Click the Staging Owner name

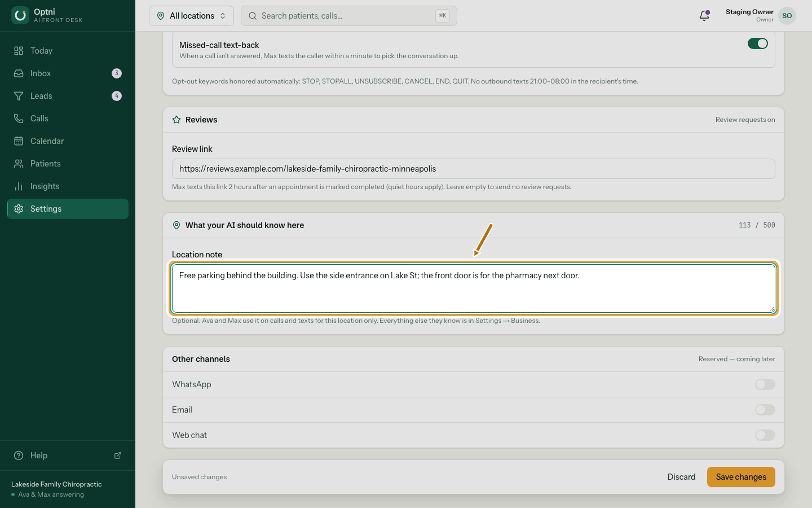749,12
